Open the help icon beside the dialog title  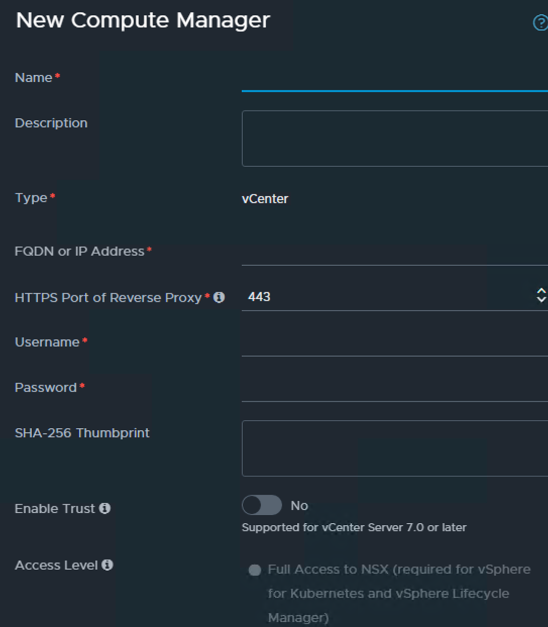[540, 23]
